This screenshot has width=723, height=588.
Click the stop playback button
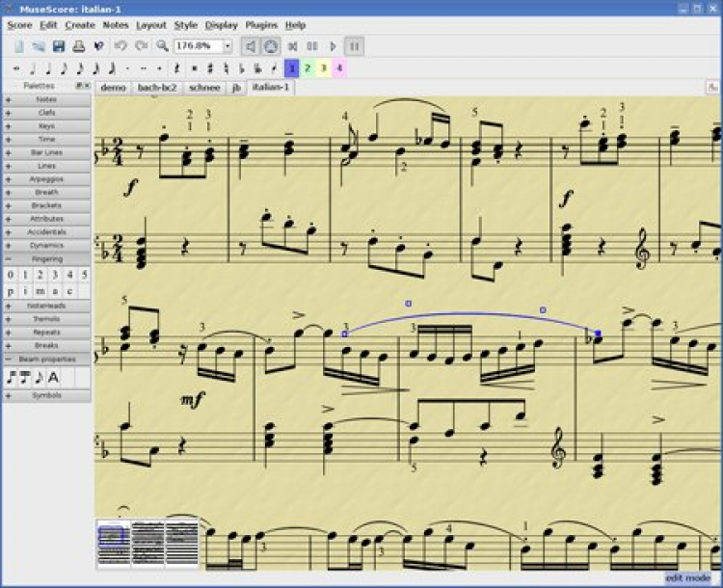[312, 46]
